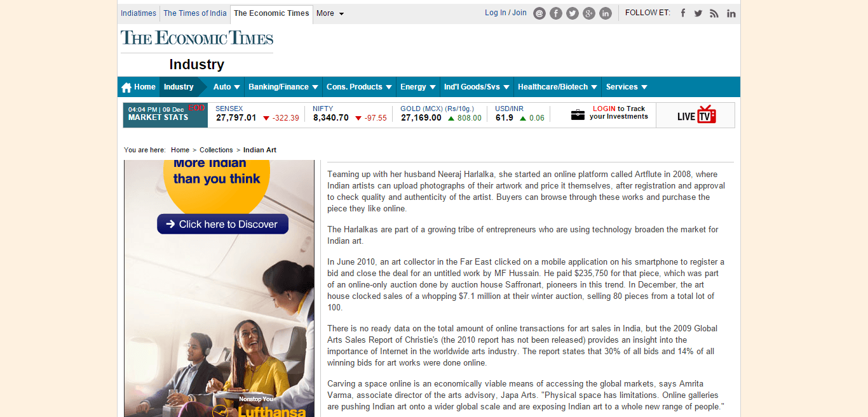Viewport: 868px width, 417px height.
Task: Click the briefcase investments icon
Action: coord(578,115)
